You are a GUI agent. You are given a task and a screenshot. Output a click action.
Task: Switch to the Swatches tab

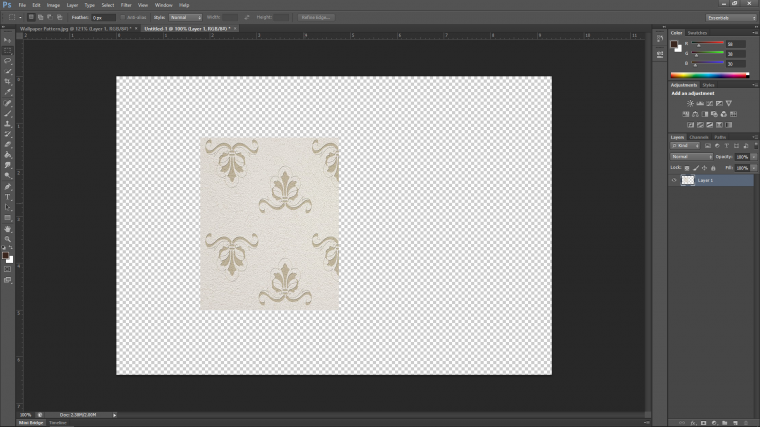click(697, 33)
